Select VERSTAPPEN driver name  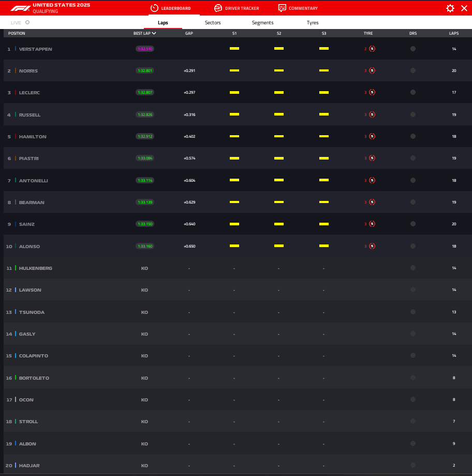[36, 49]
